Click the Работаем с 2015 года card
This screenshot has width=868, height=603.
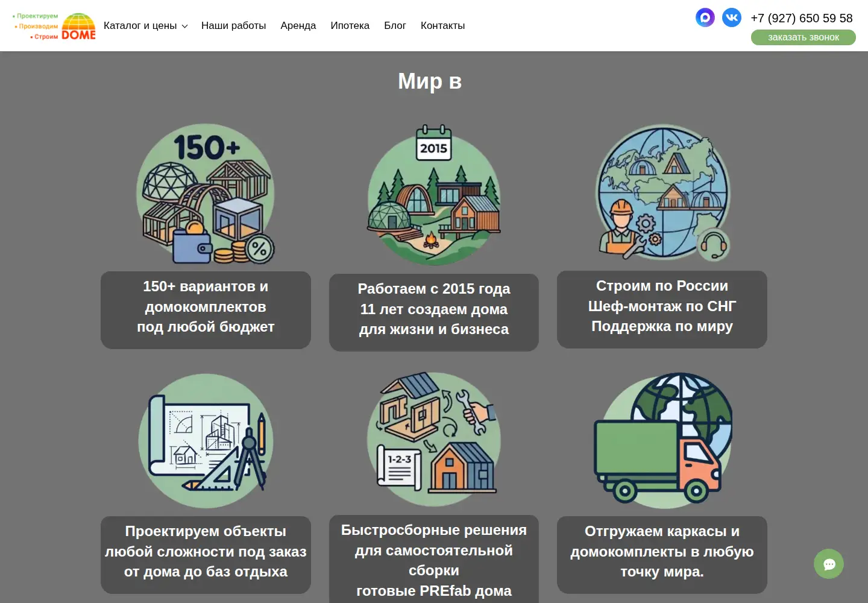[434, 312]
